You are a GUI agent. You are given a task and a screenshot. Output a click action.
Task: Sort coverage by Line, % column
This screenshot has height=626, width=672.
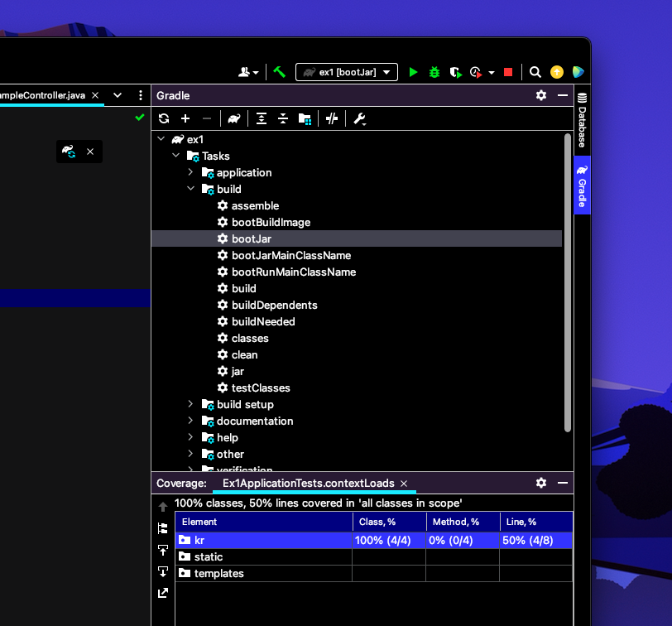(x=536, y=522)
